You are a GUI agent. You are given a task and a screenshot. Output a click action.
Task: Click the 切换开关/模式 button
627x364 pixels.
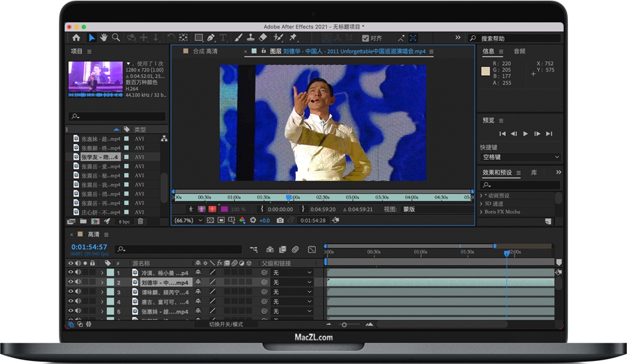tap(226, 324)
